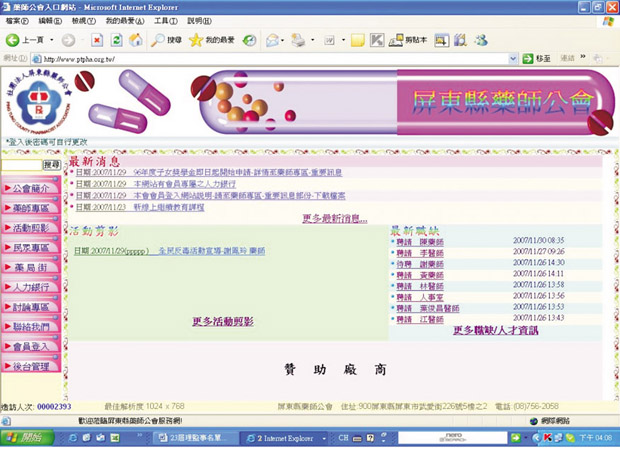Image resolution: width=620 pixels, height=474 pixels.
Task: Select 會員登入 in the left sidebar
Action: [x=32, y=347]
